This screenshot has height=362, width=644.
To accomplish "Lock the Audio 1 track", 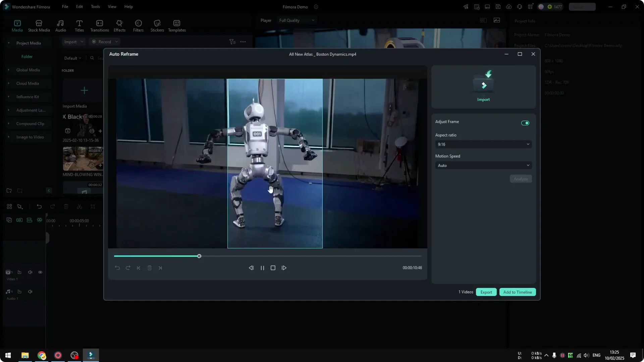I will pos(19,292).
